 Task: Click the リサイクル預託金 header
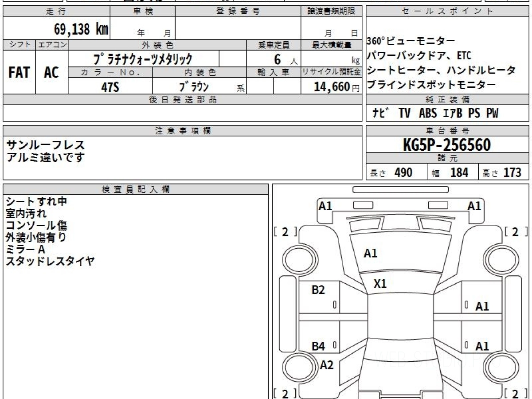332,72
